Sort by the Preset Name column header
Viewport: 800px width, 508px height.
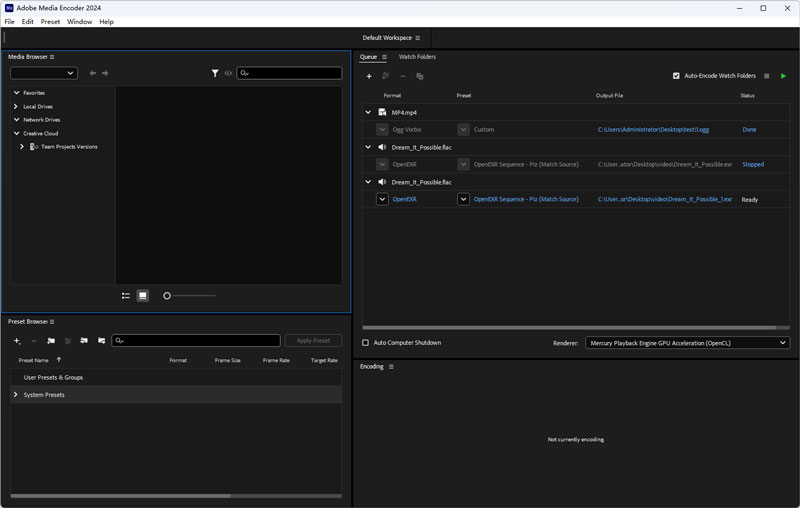tap(34, 361)
